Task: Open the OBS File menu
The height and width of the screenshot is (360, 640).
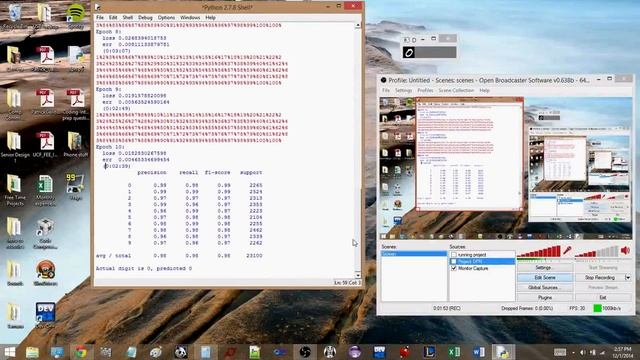Action: [x=386, y=90]
